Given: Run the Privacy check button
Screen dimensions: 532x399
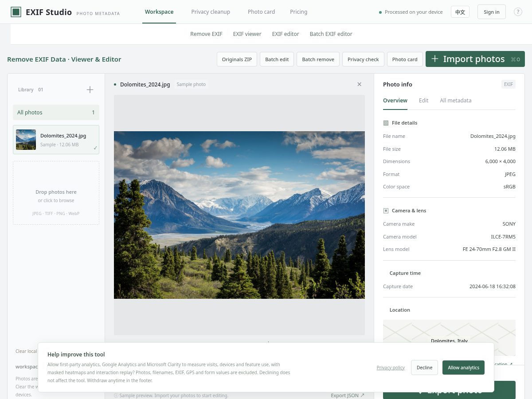Looking at the screenshot, I should click(363, 59).
